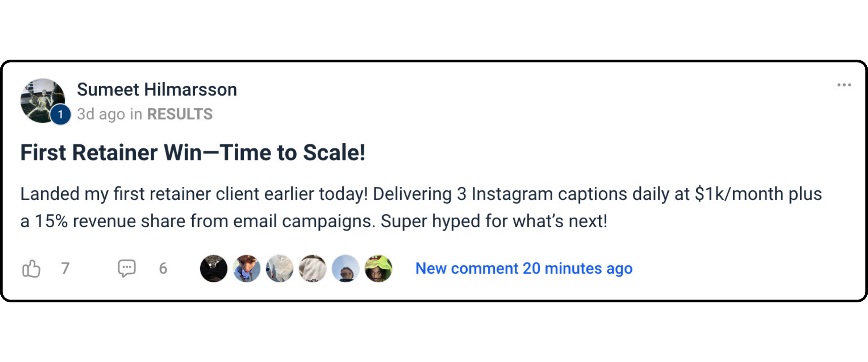Click the second commenter avatar with blue shirt
The width and height of the screenshot is (868, 362).
coord(247,269)
